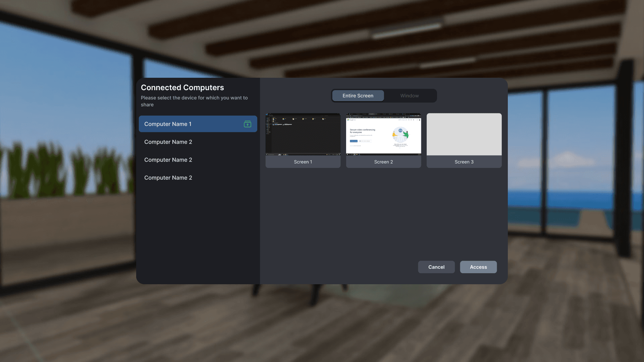Choose Screen 2 showing the Google Meet page

[383, 134]
